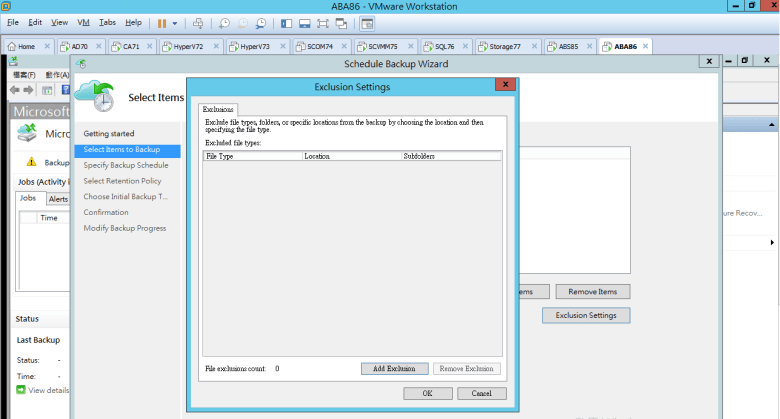This screenshot has width=780, height=419.
Task: Select the Exclusions tab in the dialog
Action: [217, 108]
